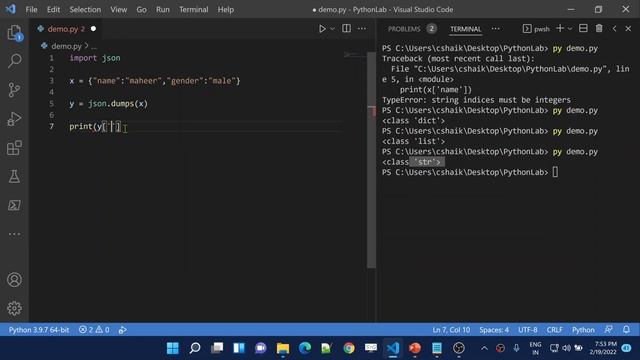Screen dimensions: 640x360
Task: Split the editor to the right
Action: [x=346, y=29]
